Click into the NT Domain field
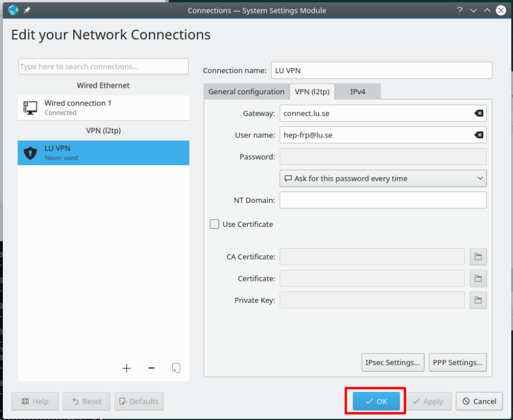Image resolution: width=513 pixels, height=420 pixels. [x=383, y=200]
